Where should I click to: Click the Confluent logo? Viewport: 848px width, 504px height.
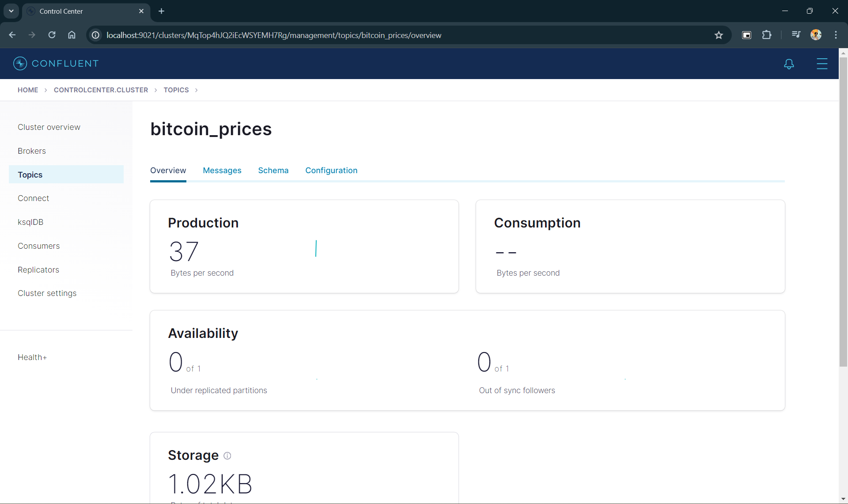(x=56, y=63)
